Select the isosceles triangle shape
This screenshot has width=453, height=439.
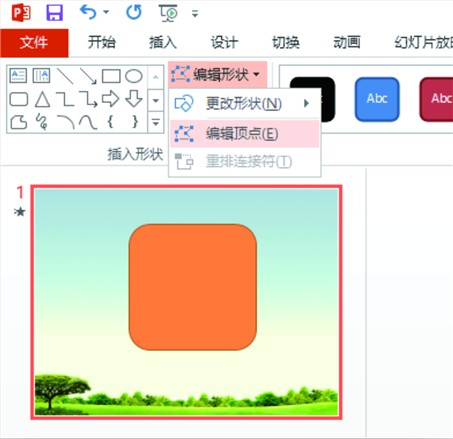[42, 99]
